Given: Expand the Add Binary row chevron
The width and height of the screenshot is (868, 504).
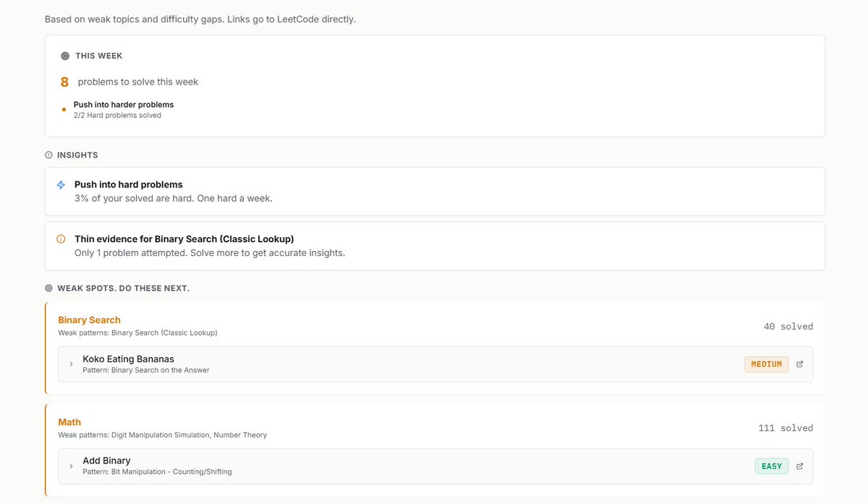Looking at the screenshot, I should [x=71, y=466].
